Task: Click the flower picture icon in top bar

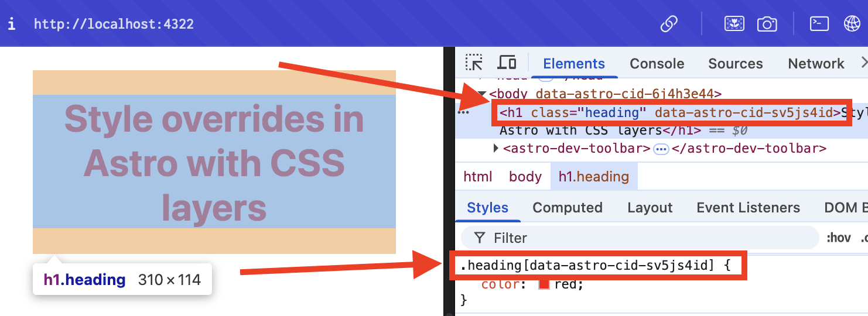Action: (x=734, y=24)
